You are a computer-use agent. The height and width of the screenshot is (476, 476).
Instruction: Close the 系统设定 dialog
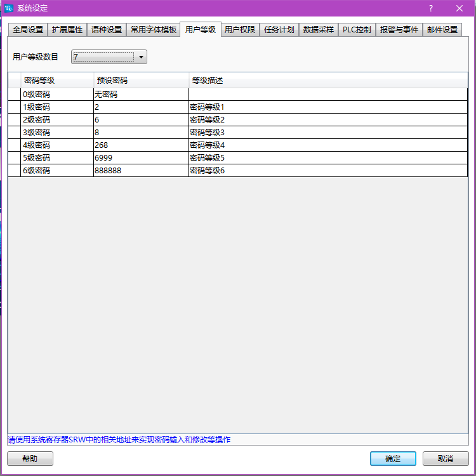pos(459,8)
